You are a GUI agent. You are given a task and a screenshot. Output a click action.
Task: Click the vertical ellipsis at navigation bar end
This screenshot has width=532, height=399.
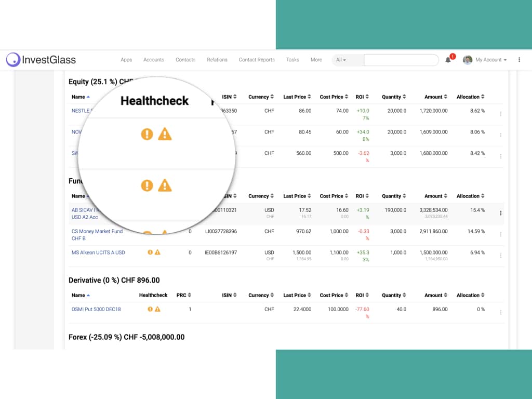(519, 60)
